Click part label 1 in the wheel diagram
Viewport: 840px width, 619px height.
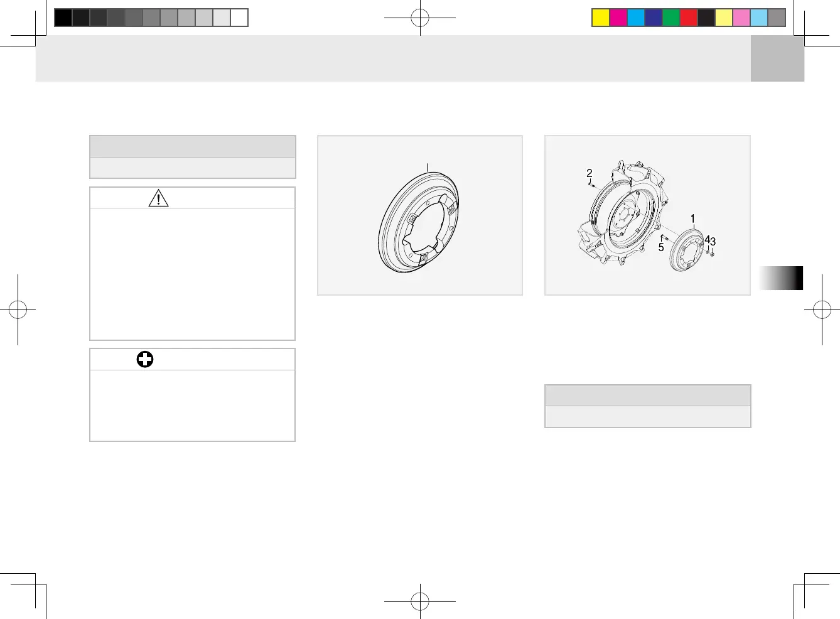tap(693, 219)
